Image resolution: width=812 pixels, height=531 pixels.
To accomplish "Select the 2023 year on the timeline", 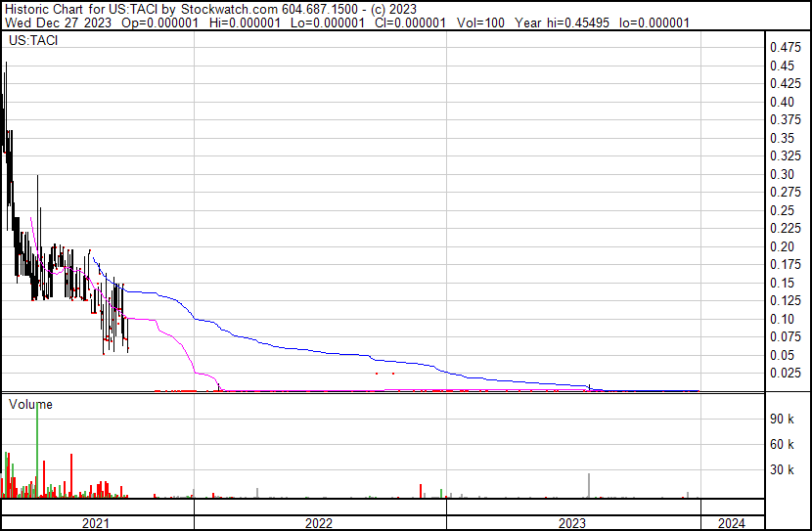I will pyautogui.click(x=571, y=523).
